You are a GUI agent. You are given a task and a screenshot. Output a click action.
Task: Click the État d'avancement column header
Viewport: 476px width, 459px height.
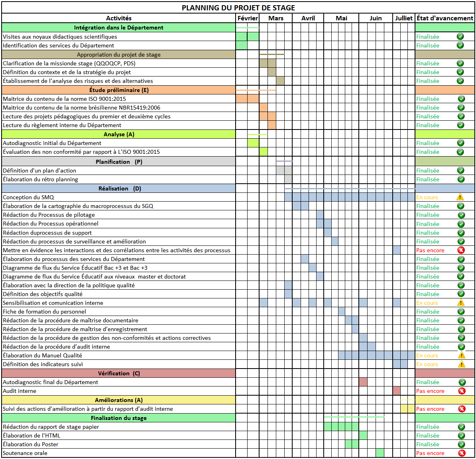pos(445,18)
